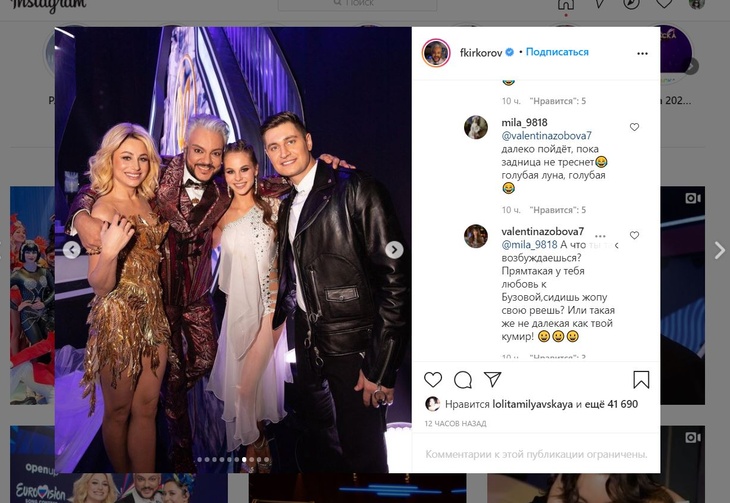Go to Home via house icon
The width and height of the screenshot is (730, 503).
coord(566,5)
